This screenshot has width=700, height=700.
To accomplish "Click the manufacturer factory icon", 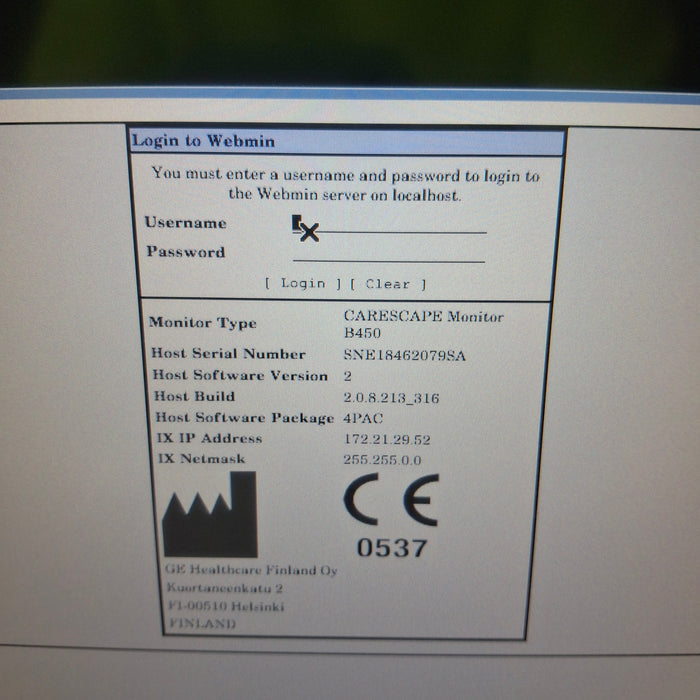I will tap(209, 515).
